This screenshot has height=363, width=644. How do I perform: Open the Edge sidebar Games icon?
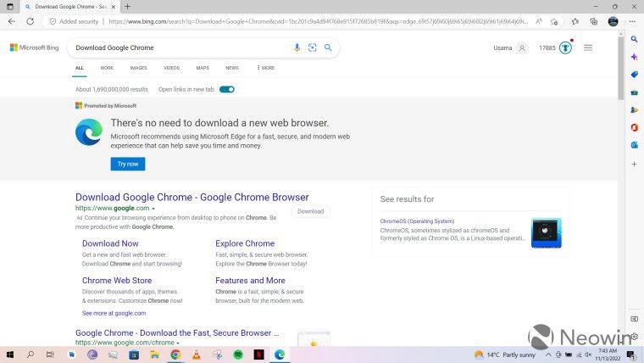click(634, 110)
